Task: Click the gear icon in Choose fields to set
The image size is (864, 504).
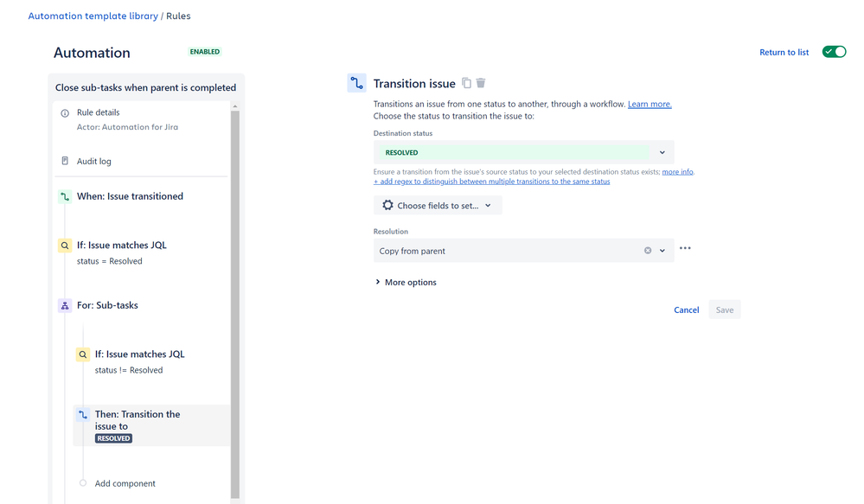Action: tap(388, 205)
